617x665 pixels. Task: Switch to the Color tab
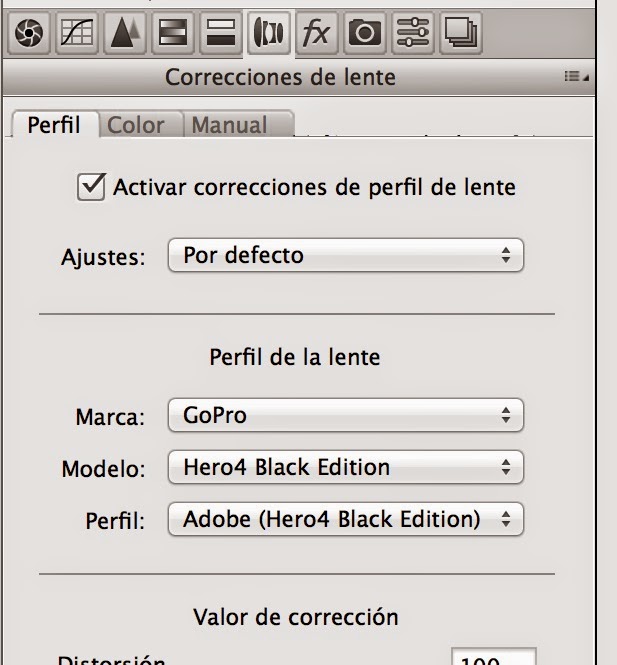coord(136,126)
